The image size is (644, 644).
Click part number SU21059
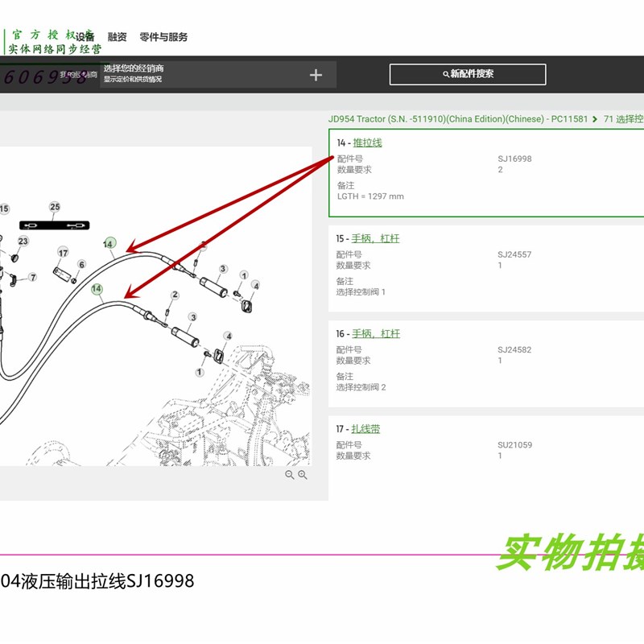click(515, 445)
